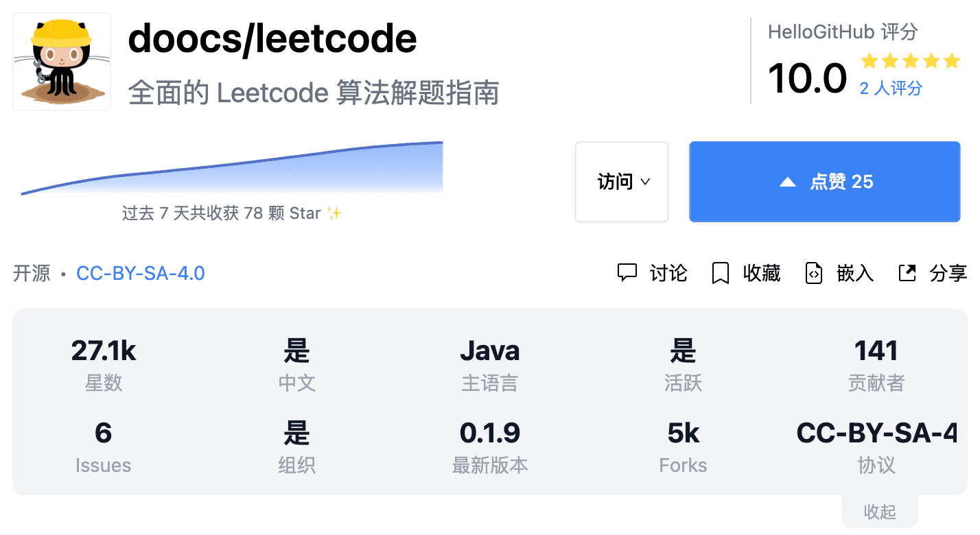Screen dimensions: 980x535
Task: Open the 分享 share icon
Action: 907,272
